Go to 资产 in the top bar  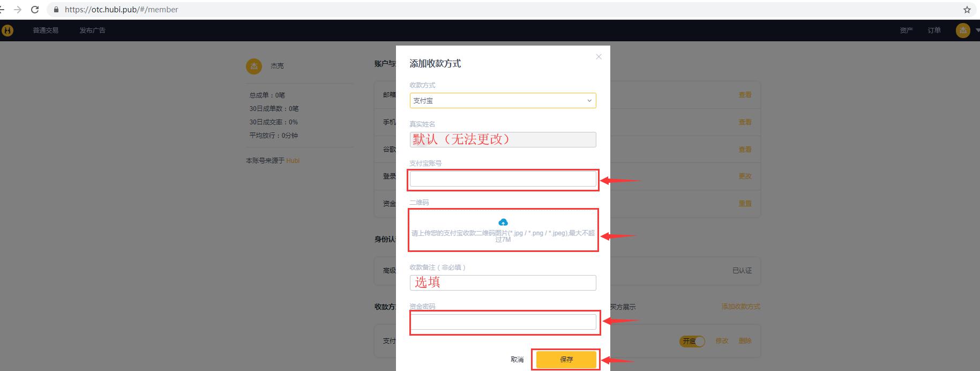click(907, 31)
